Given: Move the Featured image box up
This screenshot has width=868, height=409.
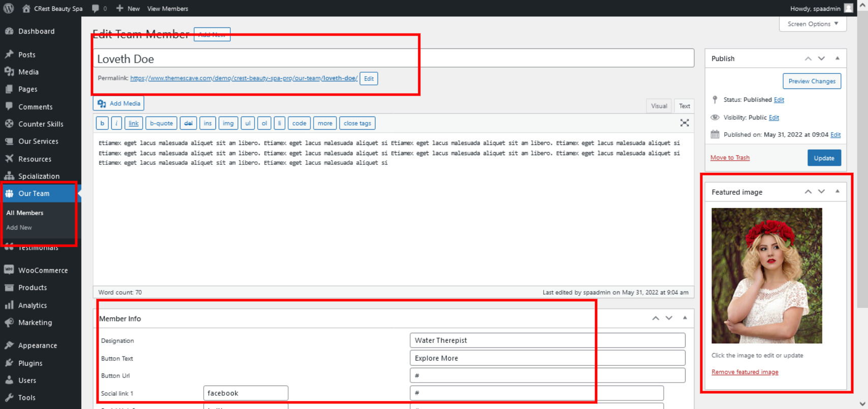Looking at the screenshot, I should pyautogui.click(x=808, y=192).
